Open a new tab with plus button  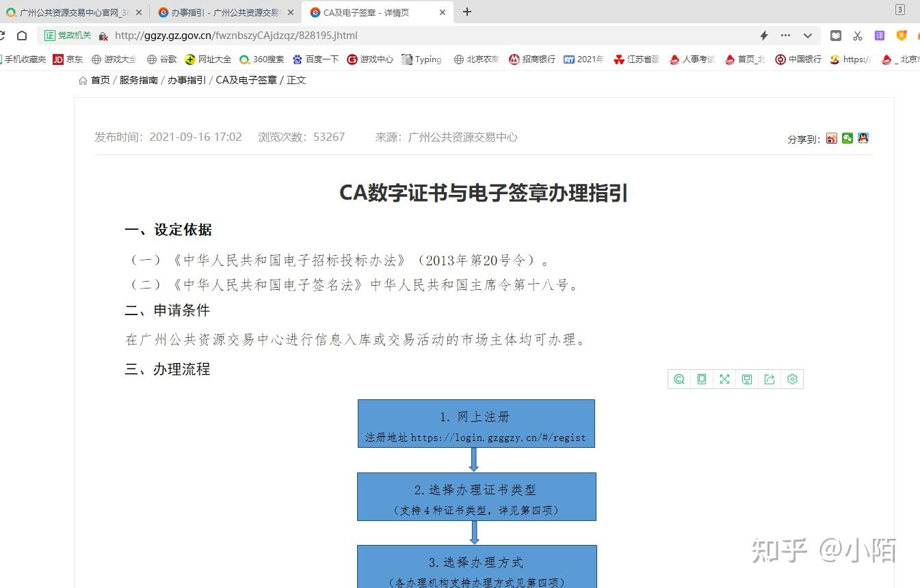[x=467, y=12]
